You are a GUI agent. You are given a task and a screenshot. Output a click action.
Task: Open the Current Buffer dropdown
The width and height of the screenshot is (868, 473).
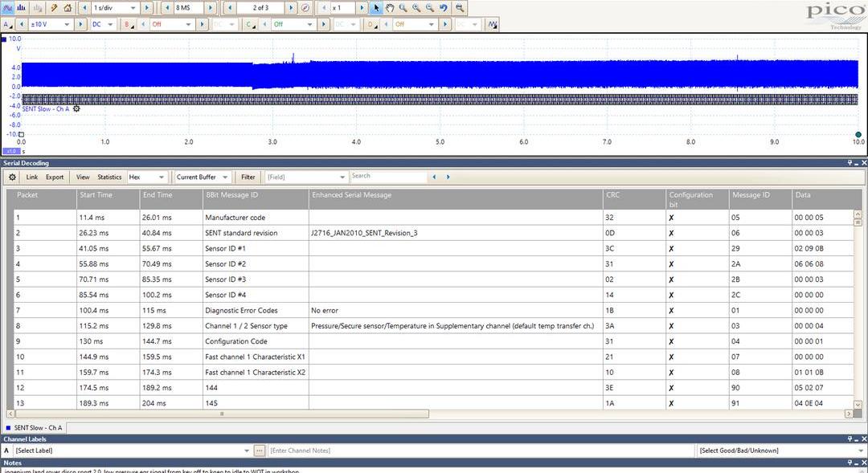[x=202, y=177]
